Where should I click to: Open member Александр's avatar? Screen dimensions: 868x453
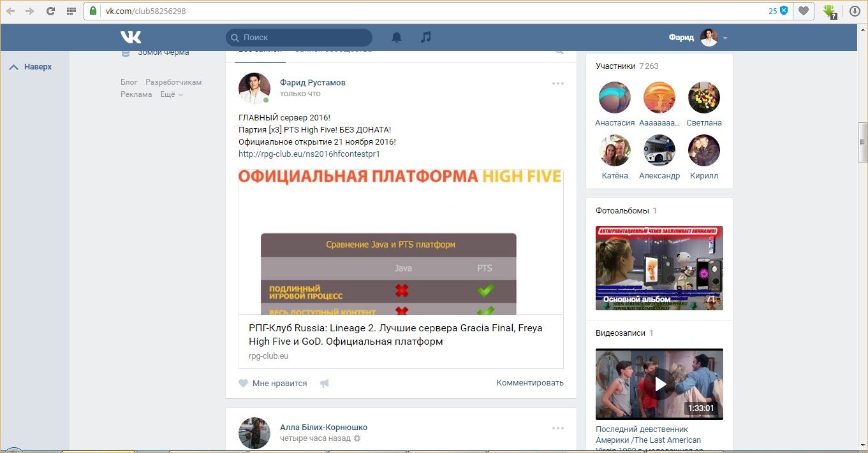pyautogui.click(x=659, y=150)
